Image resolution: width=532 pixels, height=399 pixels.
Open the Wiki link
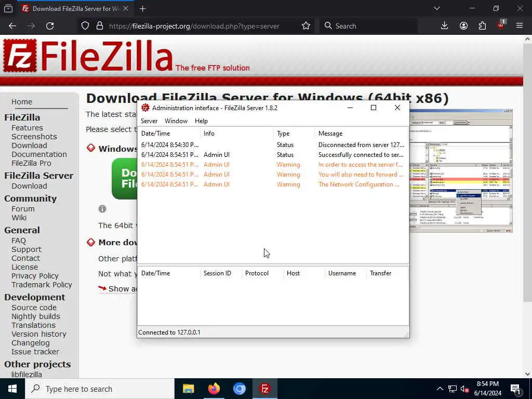pos(19,218)
